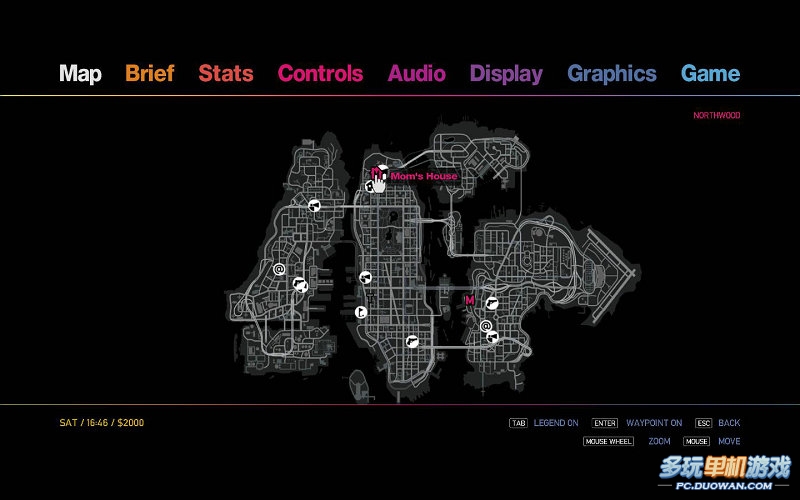The width and height of the screenshot is (800, 500).
Task: Select the gun icon beside Alderney's @ marker
Action: click(298, 285)
